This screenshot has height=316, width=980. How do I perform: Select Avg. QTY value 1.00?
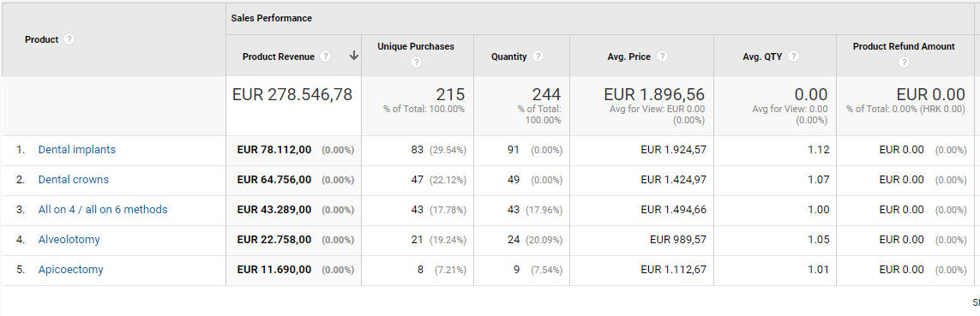(x=818, y=210)
